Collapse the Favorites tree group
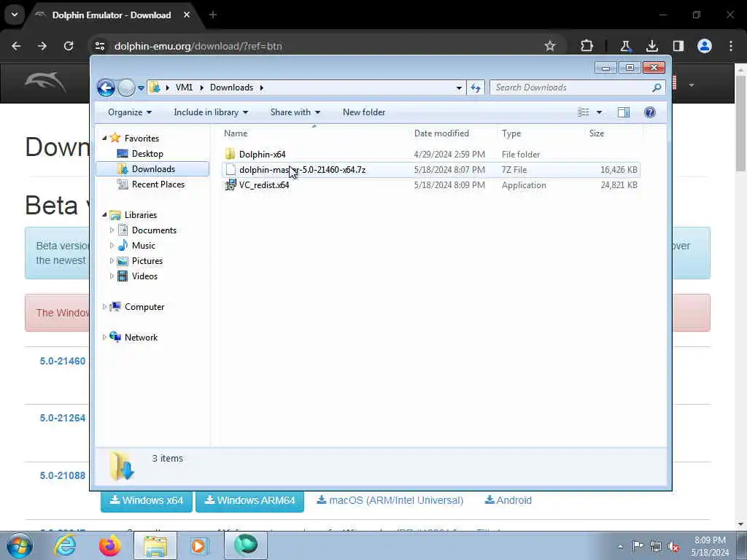Viewport: 747px width, 560px height. click(x=104, y=138)
